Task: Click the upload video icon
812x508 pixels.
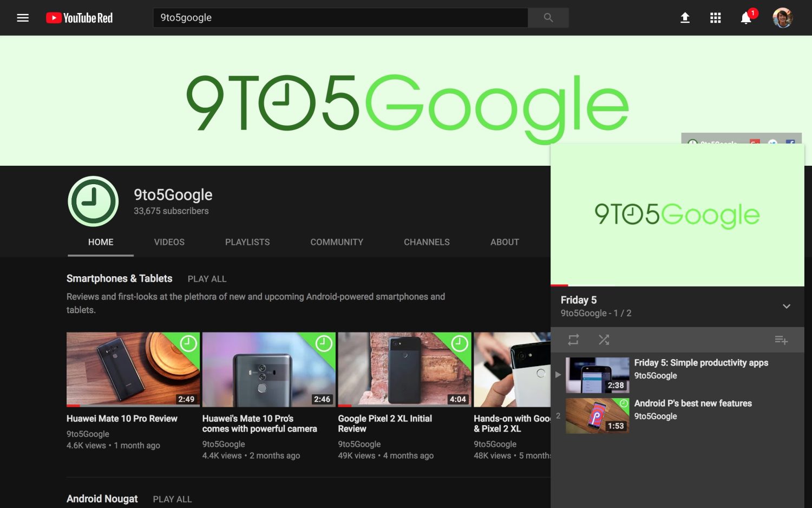Action: (685, 18)
